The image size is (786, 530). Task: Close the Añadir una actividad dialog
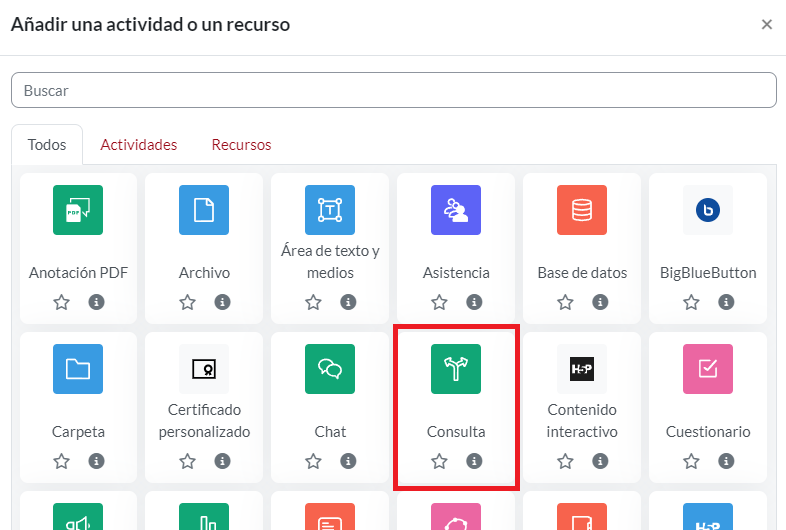click(766, 24)
